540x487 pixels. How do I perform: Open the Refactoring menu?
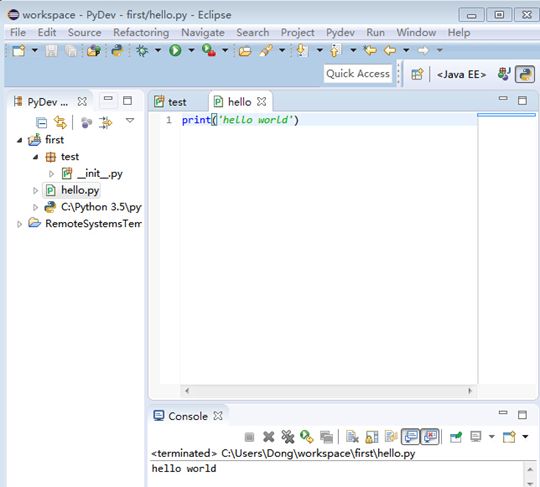click(x=141, y=32)
